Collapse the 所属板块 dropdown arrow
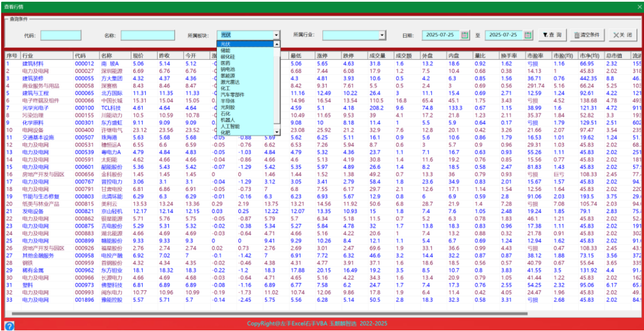Viewport: 644px width, 331px height. pos(276,35)
